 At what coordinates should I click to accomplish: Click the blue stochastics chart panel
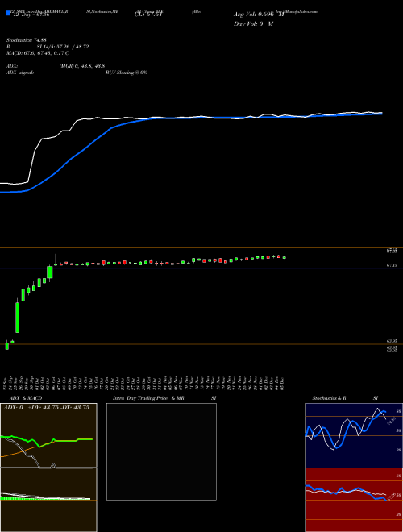(354, 435)
